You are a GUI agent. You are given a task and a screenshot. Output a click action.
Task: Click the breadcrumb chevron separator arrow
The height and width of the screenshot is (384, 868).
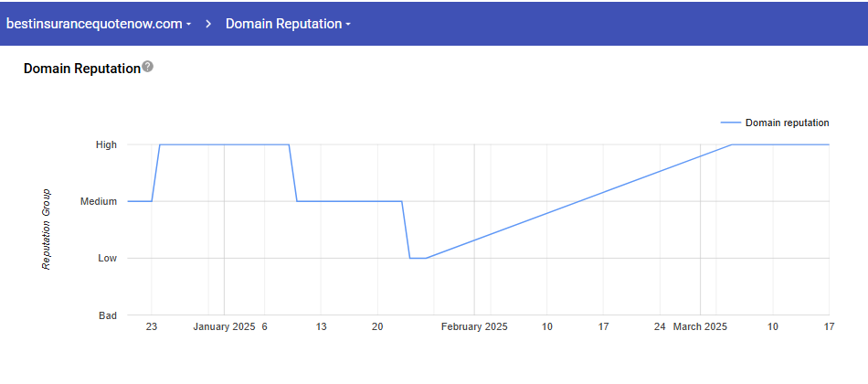tap(208, 24)
